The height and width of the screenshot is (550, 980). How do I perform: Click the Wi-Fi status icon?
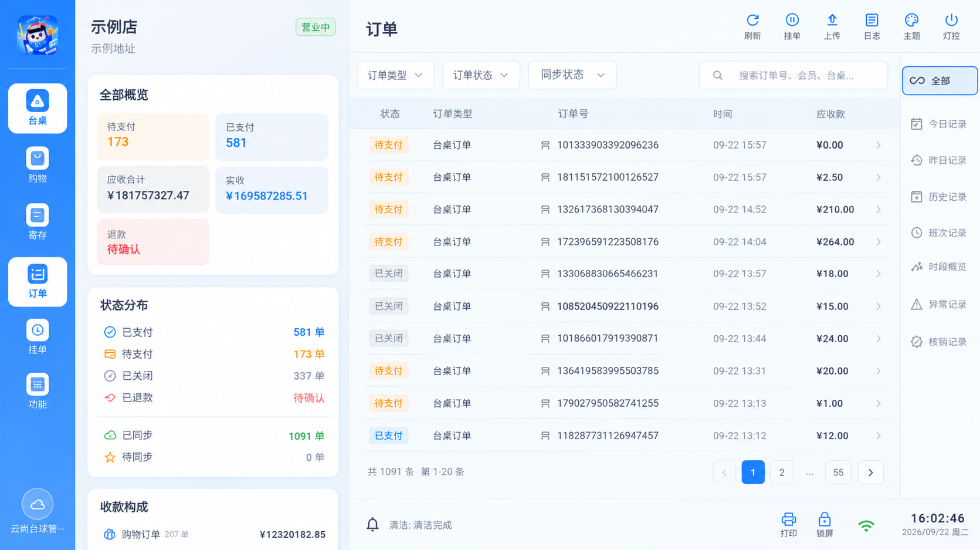[x=866, y=525]
